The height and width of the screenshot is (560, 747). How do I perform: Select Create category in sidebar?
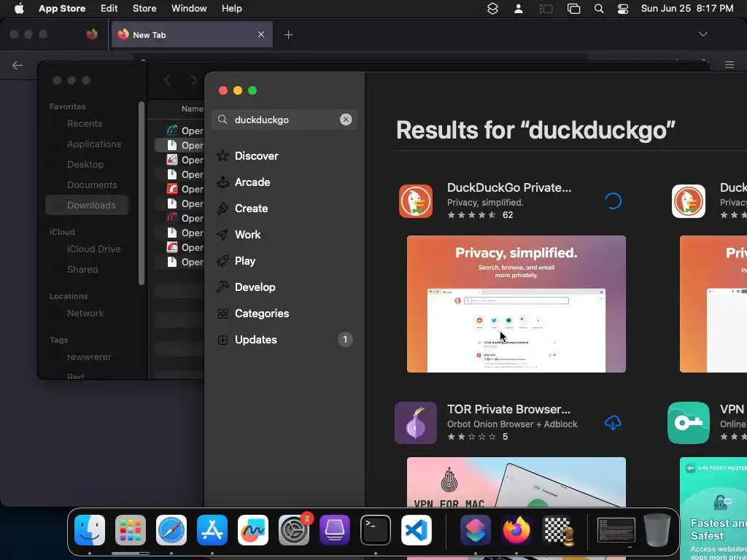(x=285, y=208)
